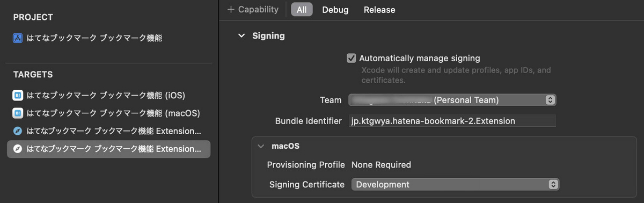
Task: Select the iOS target app icon
Action: [x=17, y=96]
